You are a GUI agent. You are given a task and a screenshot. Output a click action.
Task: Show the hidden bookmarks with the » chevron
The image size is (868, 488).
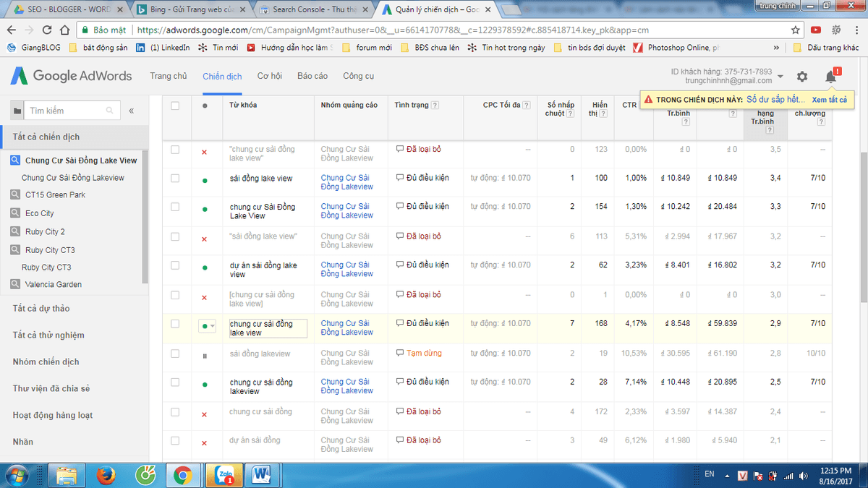[x=776, y=48]
